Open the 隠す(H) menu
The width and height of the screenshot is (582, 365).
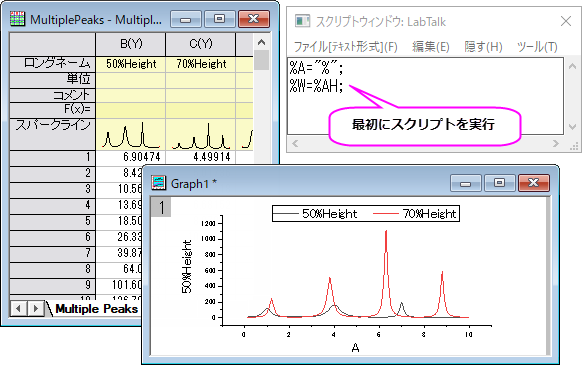pos(483,47)
